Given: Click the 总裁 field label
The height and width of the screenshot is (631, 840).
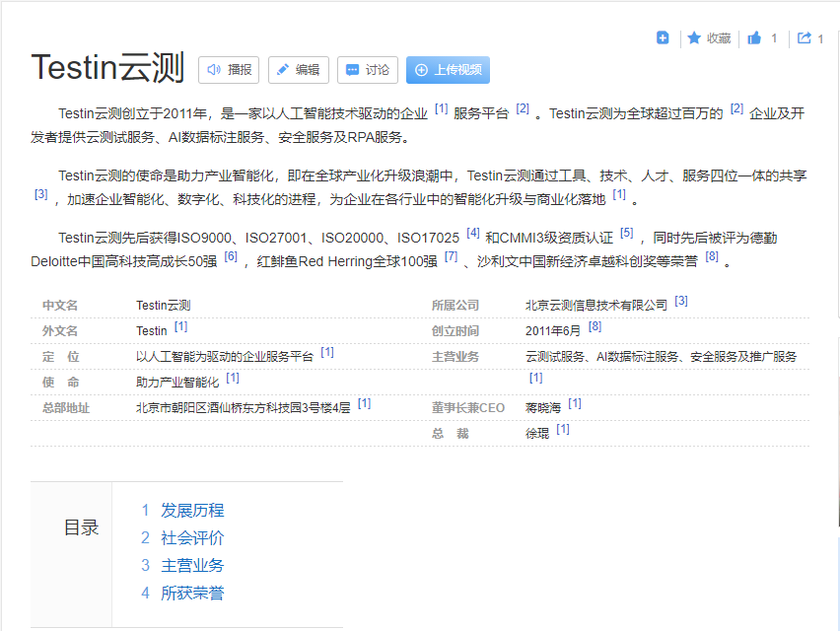Looking at the screenshot, I should pyautogui.click(x=450, y=434).
